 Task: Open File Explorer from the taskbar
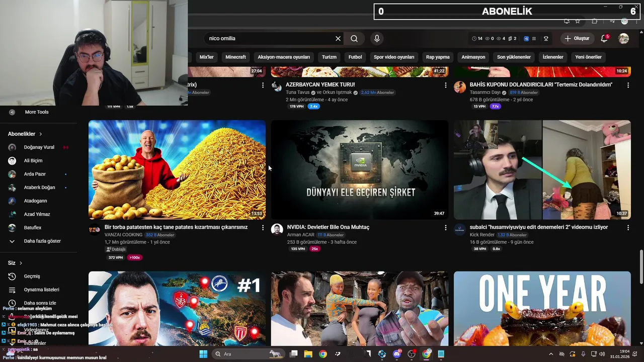coord(308,354)
